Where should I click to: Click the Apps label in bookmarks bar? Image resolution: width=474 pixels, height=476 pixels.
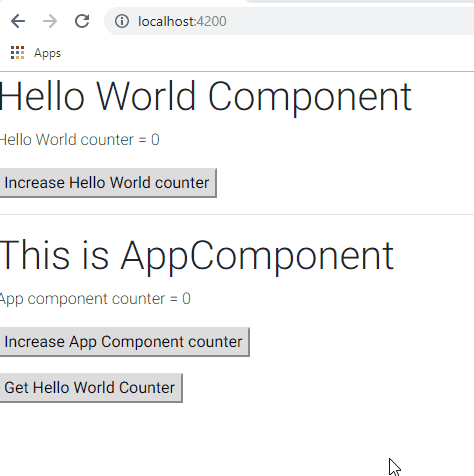[x=47, y=53]
